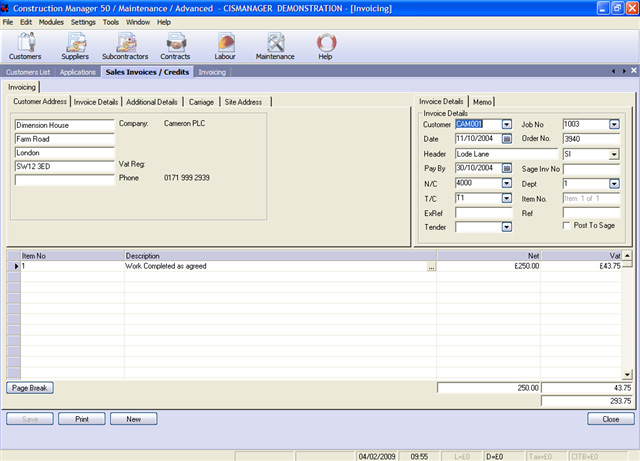Tick the Post To Sage checkbox
The width and height of the screenshot is (640, 461).
(567, 225)
